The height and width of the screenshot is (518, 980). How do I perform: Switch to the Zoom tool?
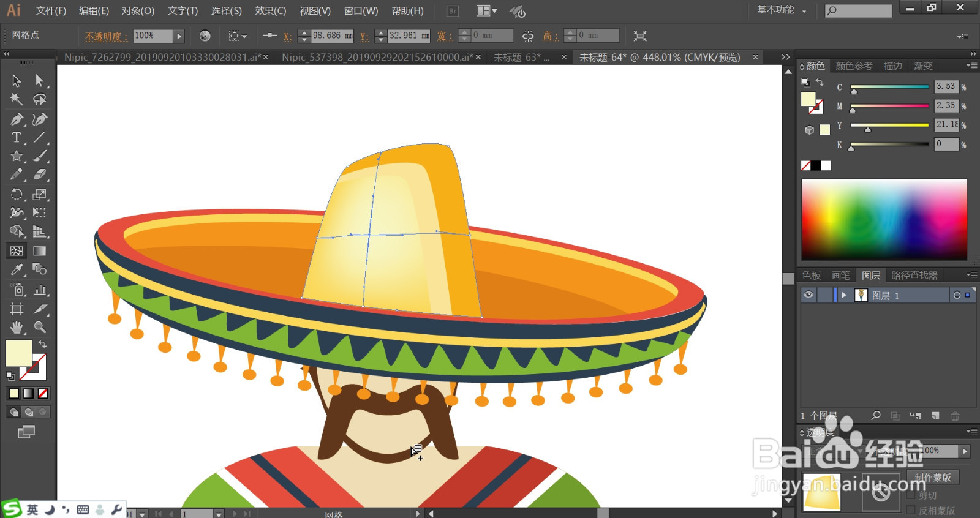click(40, 328)
